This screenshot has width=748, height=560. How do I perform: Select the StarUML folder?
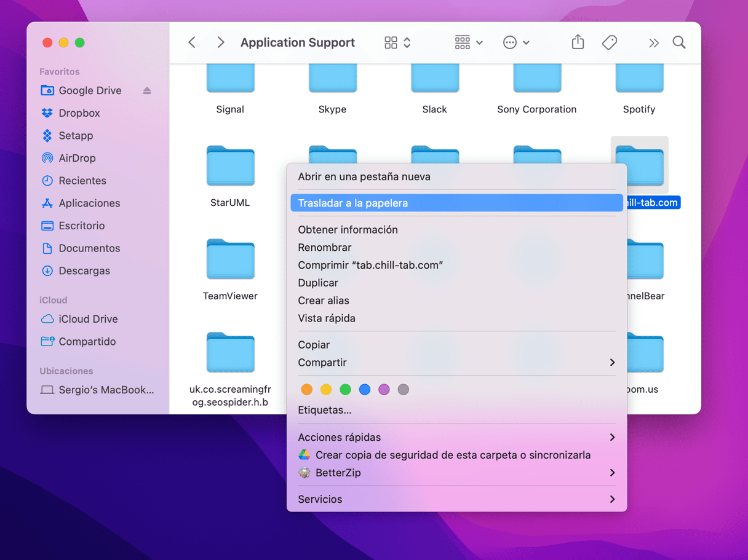[x=230, y=166]
